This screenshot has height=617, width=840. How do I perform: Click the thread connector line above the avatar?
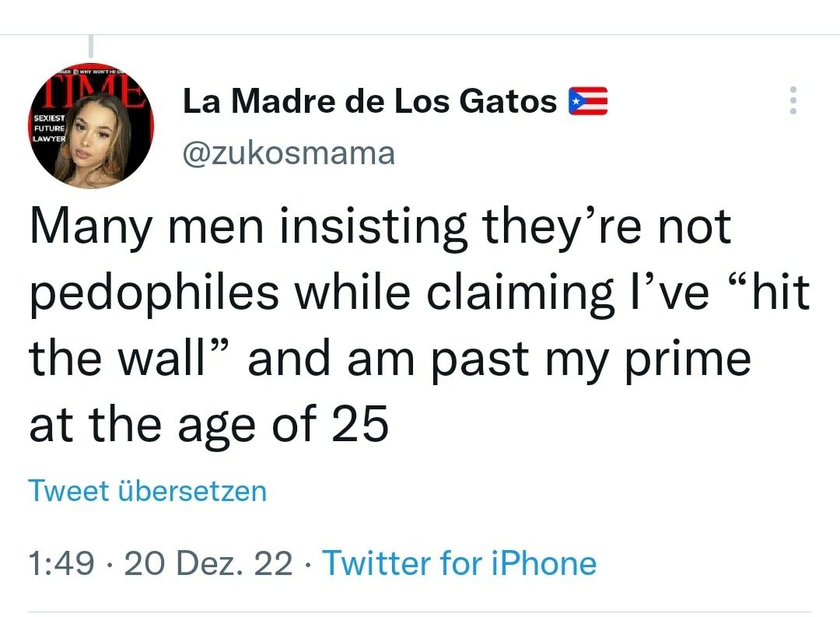(91, 47)
